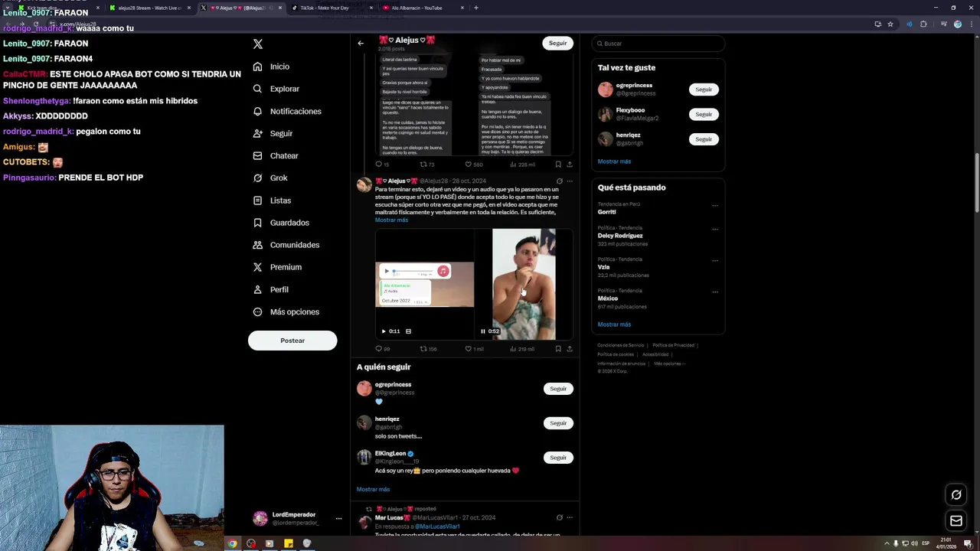Open options for the Gorriti trend
Image resolution: width=980 pixels, height=551 pixels.
tap(715, 205)
